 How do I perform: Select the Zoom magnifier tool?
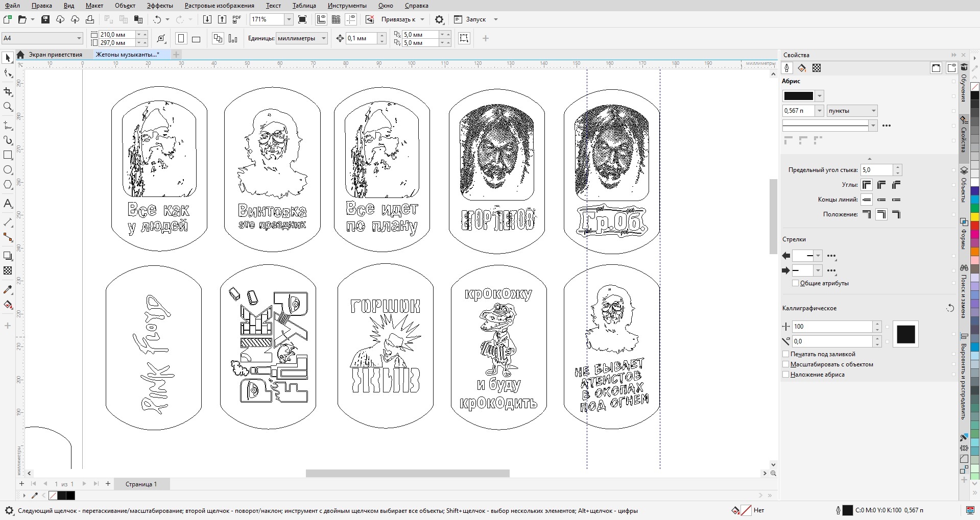point(8,107)
